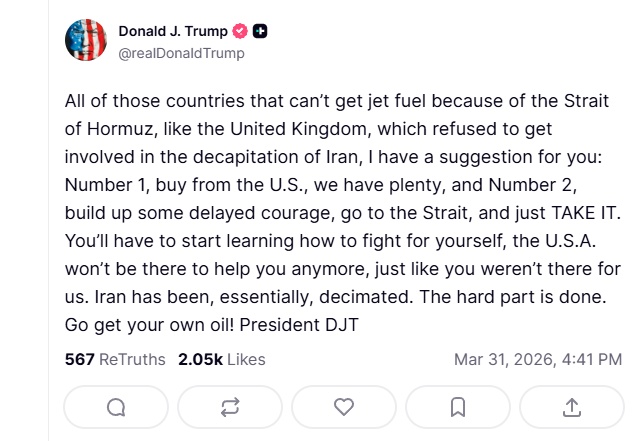Open Donald J. Trump's profile avatar
The width and height of the screenshot is (639, 441).
coord(86,41)
